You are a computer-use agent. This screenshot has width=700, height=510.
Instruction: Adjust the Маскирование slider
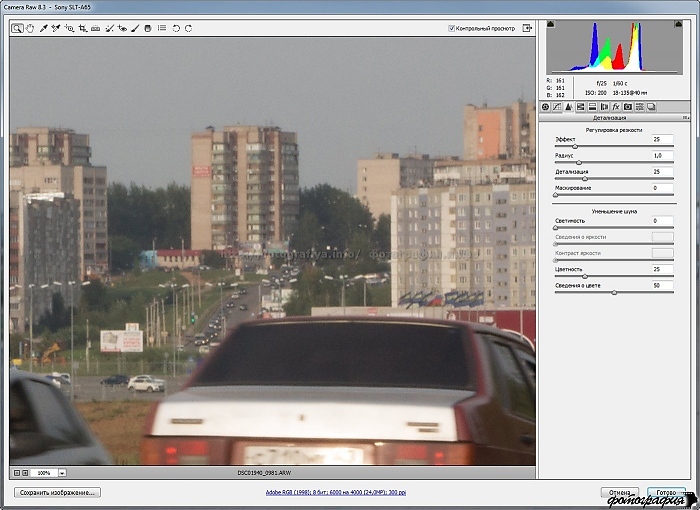(555, 195)
